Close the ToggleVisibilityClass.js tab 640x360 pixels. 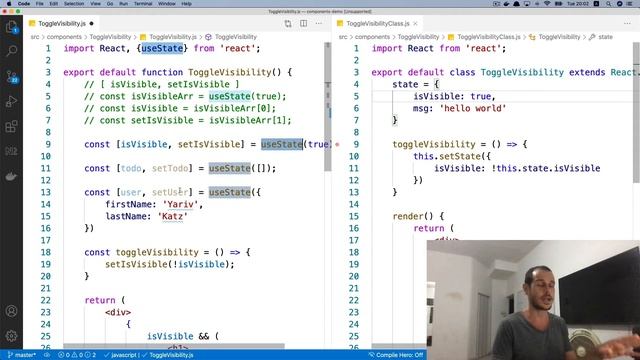(416, 24)
